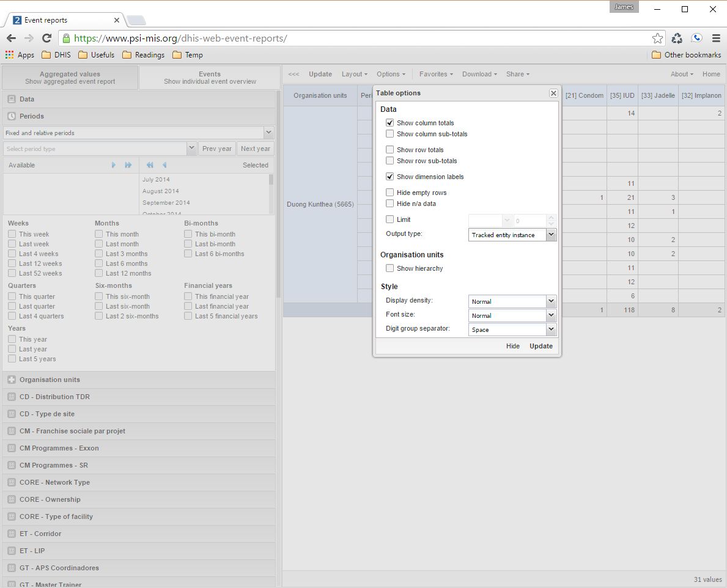Click the browser reload icon
The width and height of the screenshot is (727, 588).
pos(46,39)
